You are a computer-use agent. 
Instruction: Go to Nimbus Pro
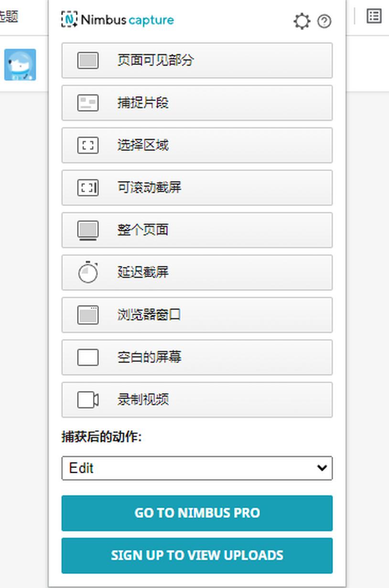coord(197,513)
